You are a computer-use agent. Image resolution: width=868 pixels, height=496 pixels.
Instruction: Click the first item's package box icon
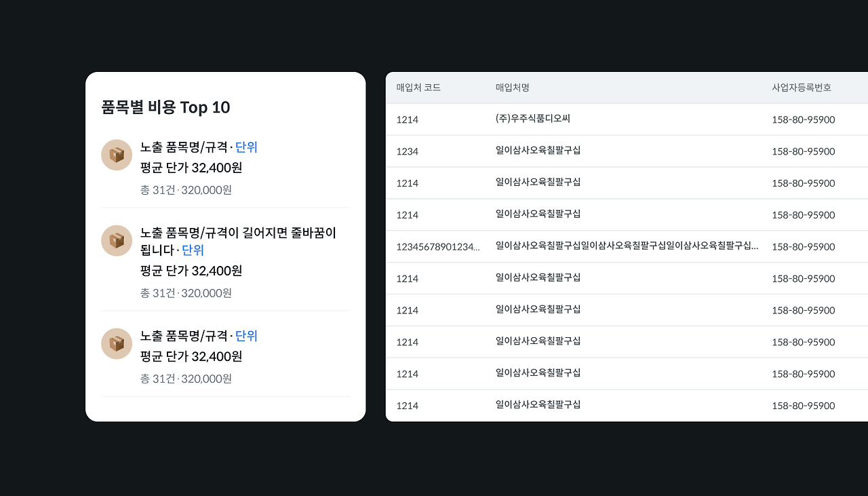[117, 155]
